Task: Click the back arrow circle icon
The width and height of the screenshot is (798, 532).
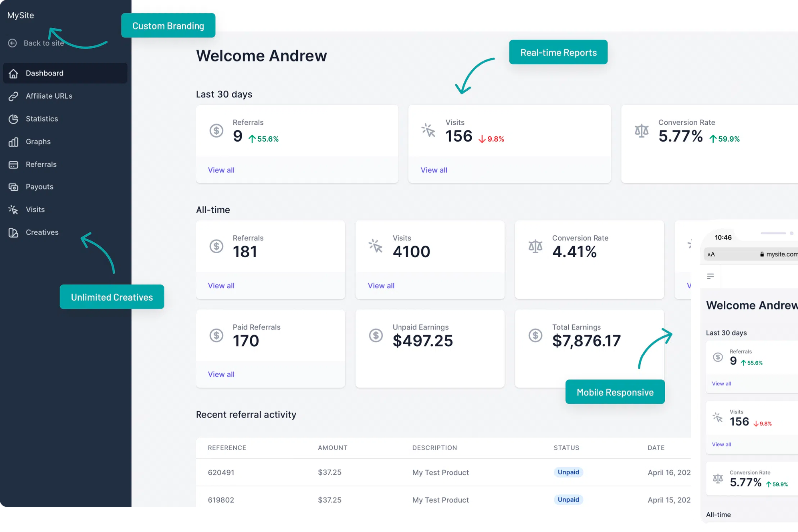Action: [x=13, y=43]
